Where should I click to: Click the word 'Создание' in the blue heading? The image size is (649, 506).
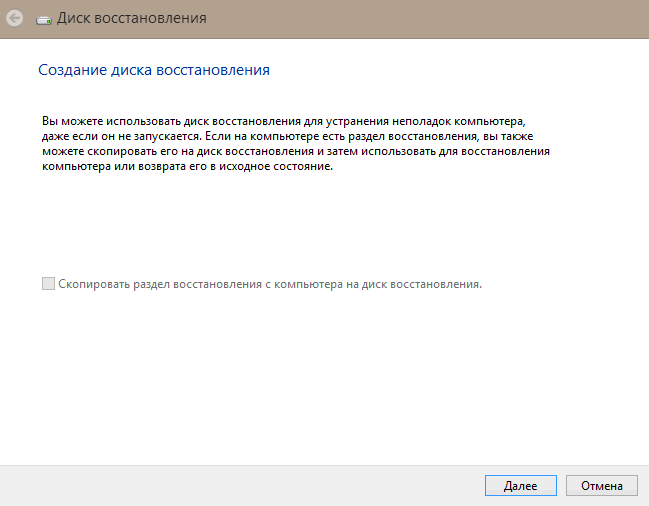pos(67,71)
